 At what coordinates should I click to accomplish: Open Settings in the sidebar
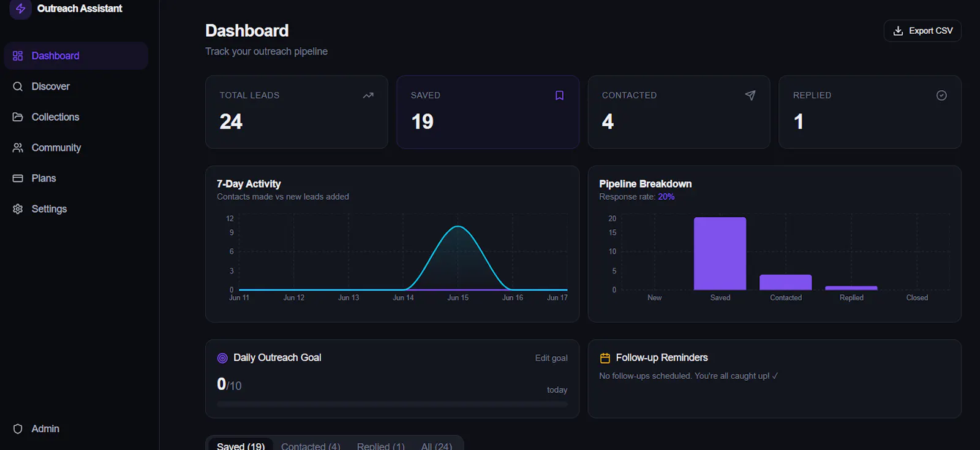tap(76, 209)
